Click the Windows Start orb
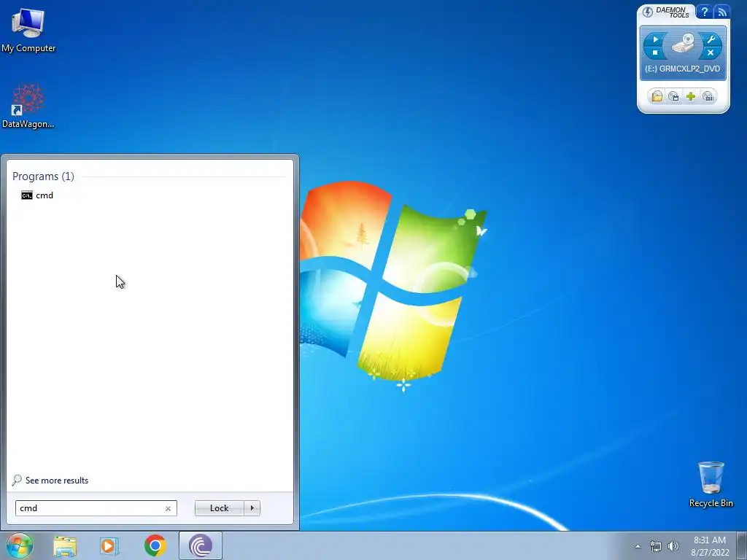The height and width of the screenshot is (560, 747). coord(20,545)
